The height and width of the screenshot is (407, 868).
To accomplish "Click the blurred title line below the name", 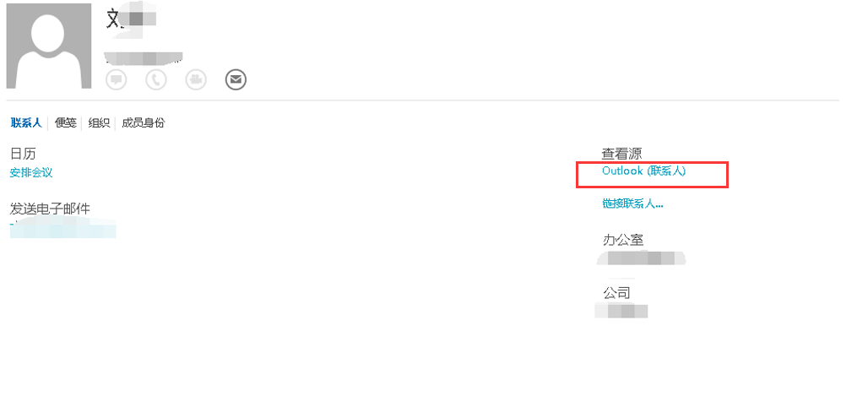I will (144, 57).
